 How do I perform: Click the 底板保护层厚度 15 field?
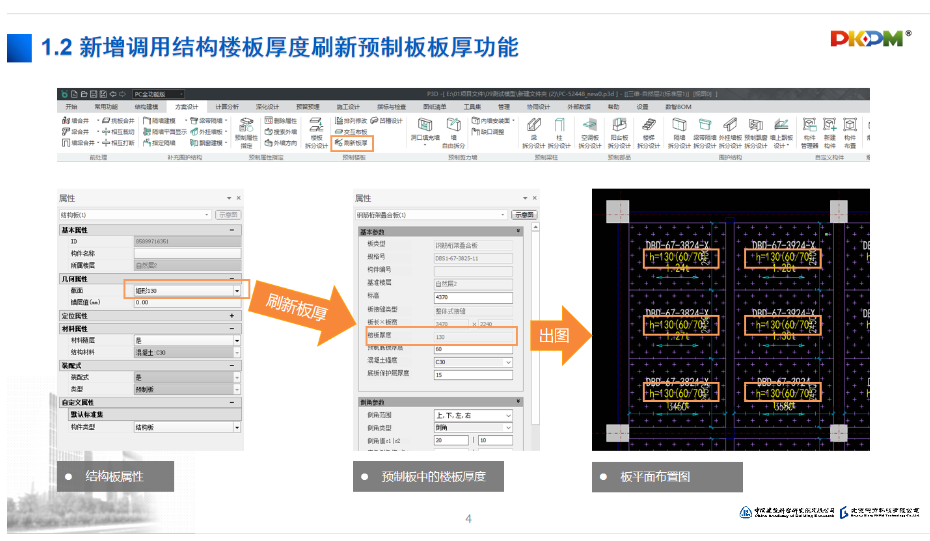pyautogui.click(x=473, y=375)
